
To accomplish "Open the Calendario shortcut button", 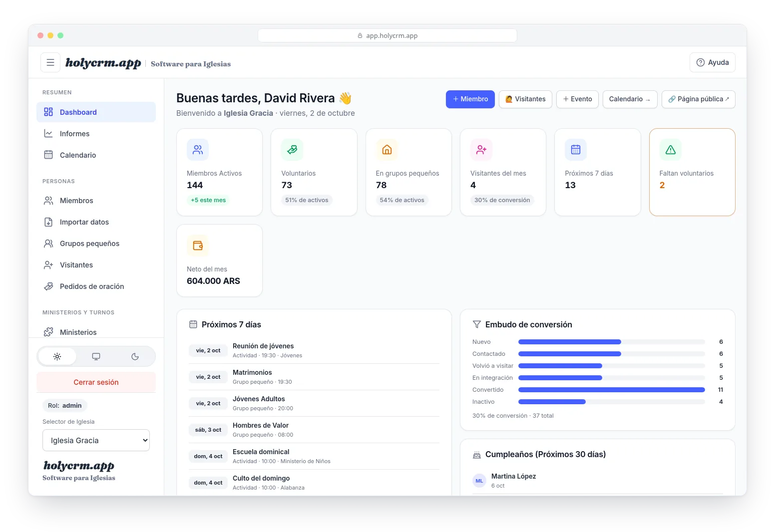I will [x=630, y=99].
